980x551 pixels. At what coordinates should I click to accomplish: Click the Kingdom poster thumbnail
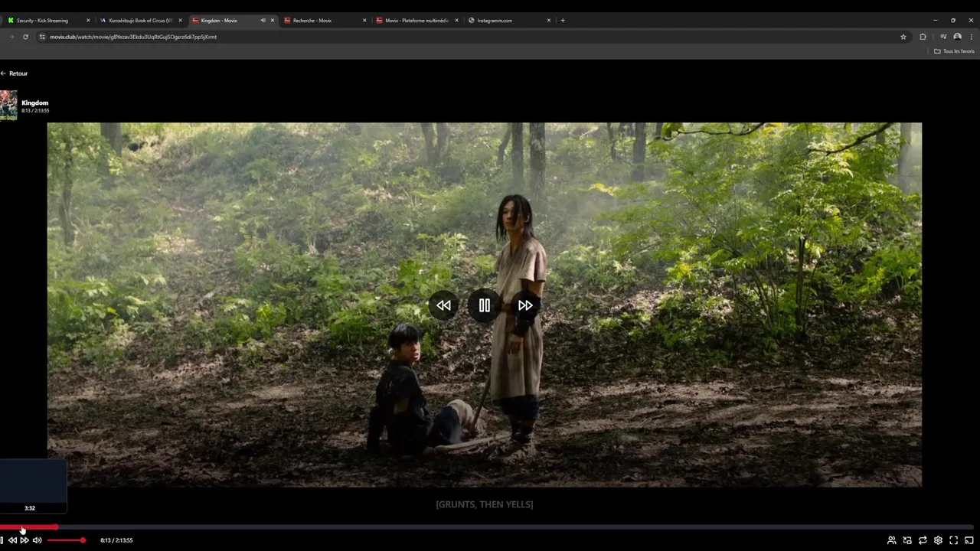[8, 105]
